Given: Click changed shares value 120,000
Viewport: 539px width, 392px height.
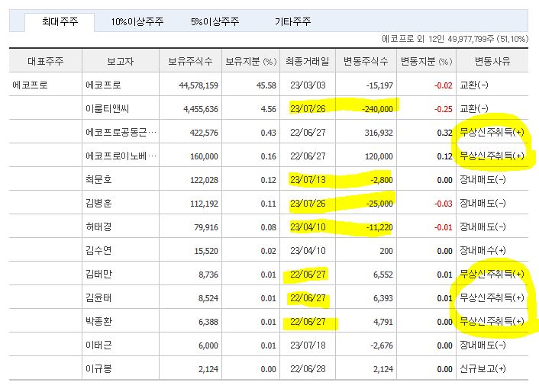Looking at the screenshot, I should 379,156.
